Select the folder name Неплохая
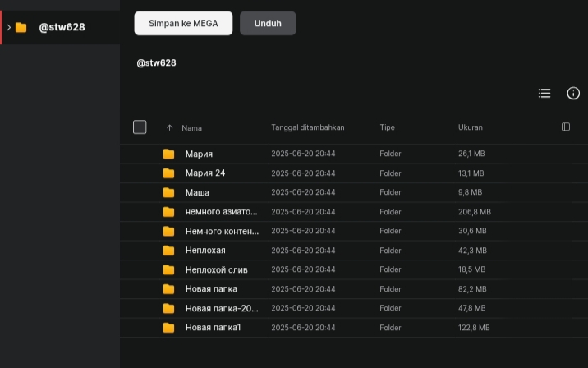This screenshot has height=368, width=588. pos(205,251)
